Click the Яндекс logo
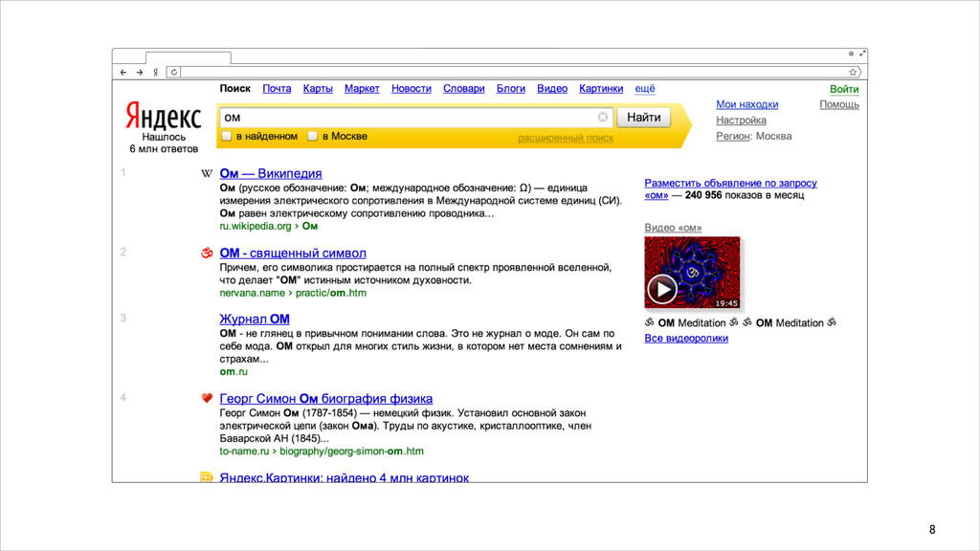 point(163,116)
